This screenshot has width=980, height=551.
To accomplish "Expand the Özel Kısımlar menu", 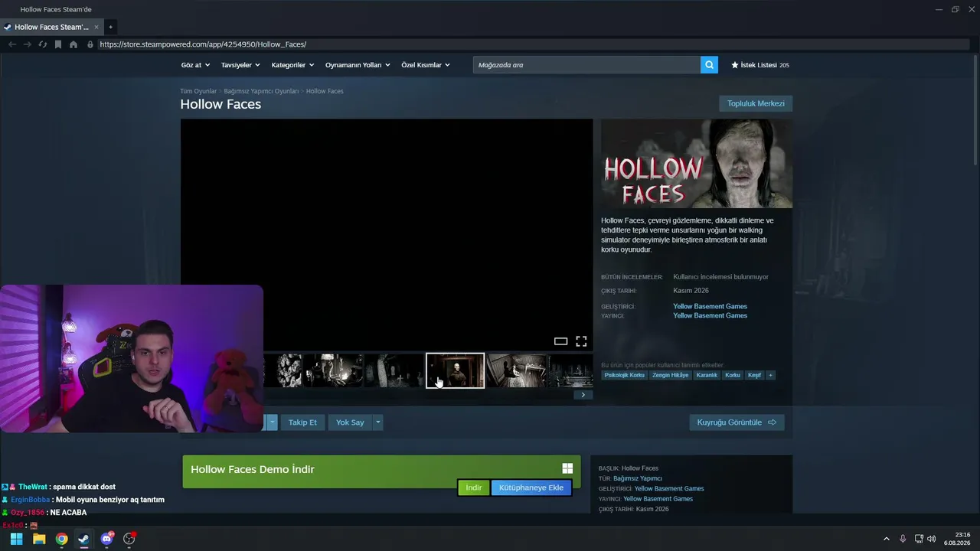I will click(x=426, y=65).
